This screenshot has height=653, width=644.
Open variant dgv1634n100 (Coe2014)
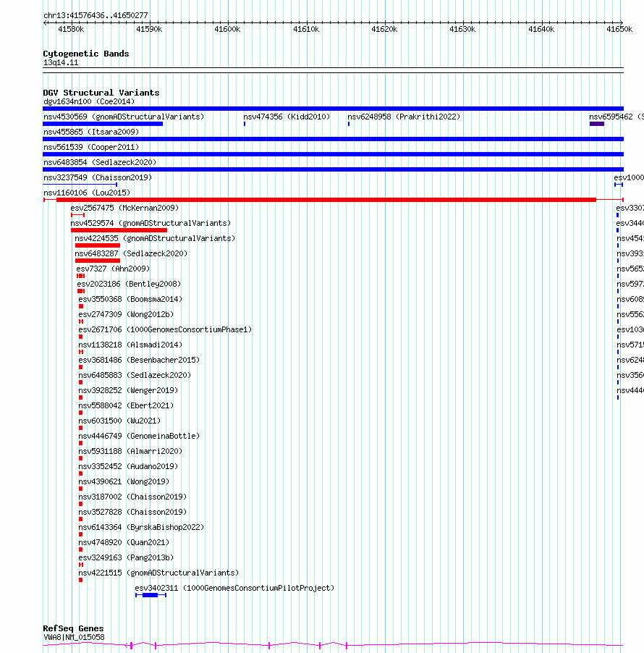click(89, 101)
